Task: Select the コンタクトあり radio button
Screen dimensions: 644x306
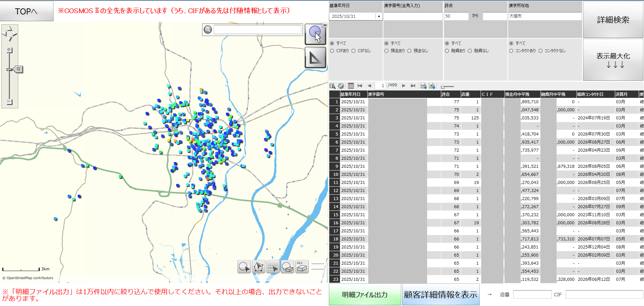Action: point(511,51)
